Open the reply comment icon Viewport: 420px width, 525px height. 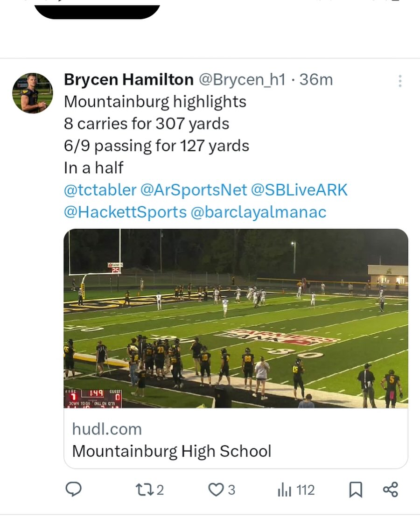[x=73, y=489]
